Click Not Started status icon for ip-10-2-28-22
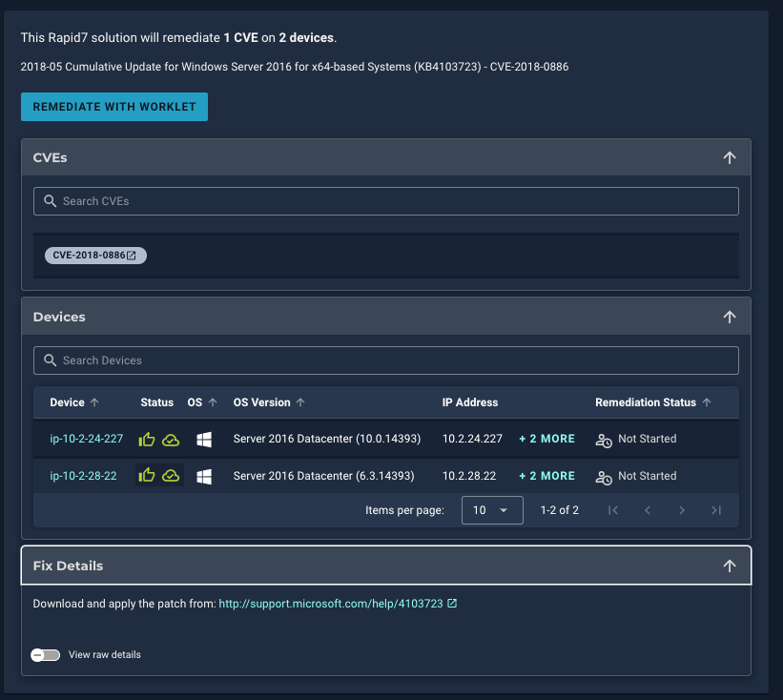This screenshot has width=783, height=700. [x=604, y=478]
